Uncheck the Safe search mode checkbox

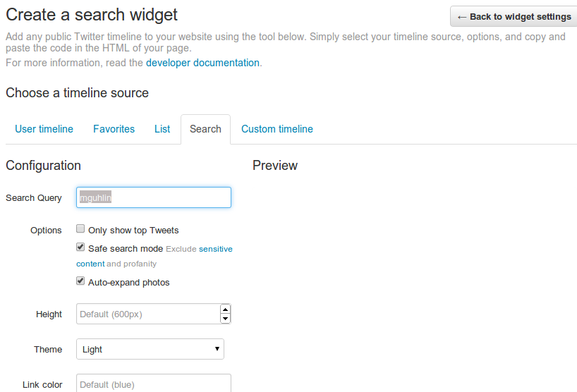[81, 247]
